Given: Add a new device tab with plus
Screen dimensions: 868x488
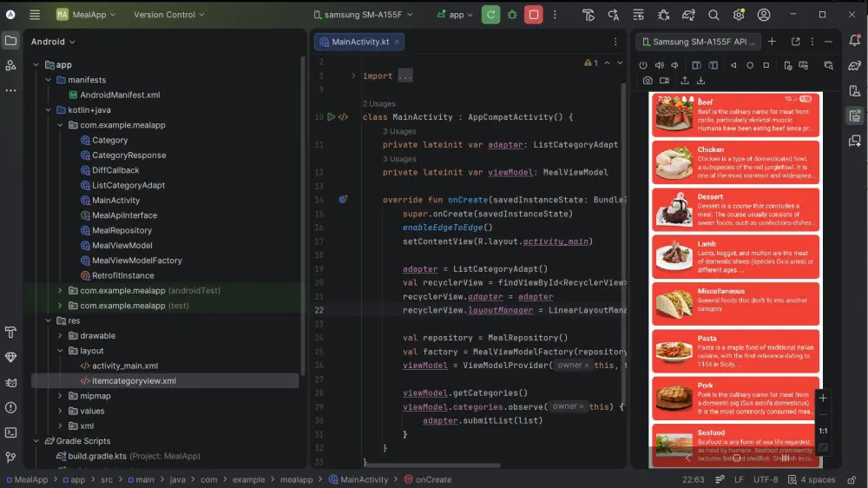Looking at the screenshot, I should pyautogui.click(x=772, y=42).
